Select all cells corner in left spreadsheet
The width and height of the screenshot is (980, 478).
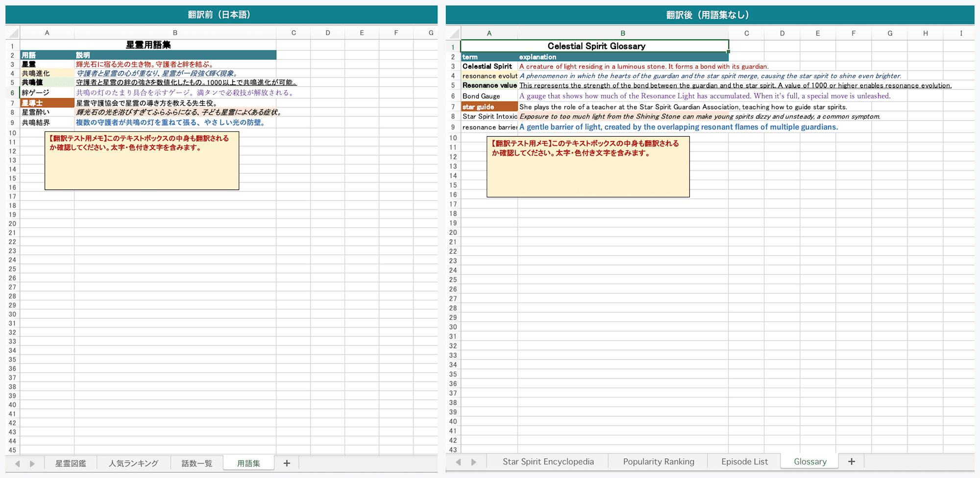pos(13,33)
